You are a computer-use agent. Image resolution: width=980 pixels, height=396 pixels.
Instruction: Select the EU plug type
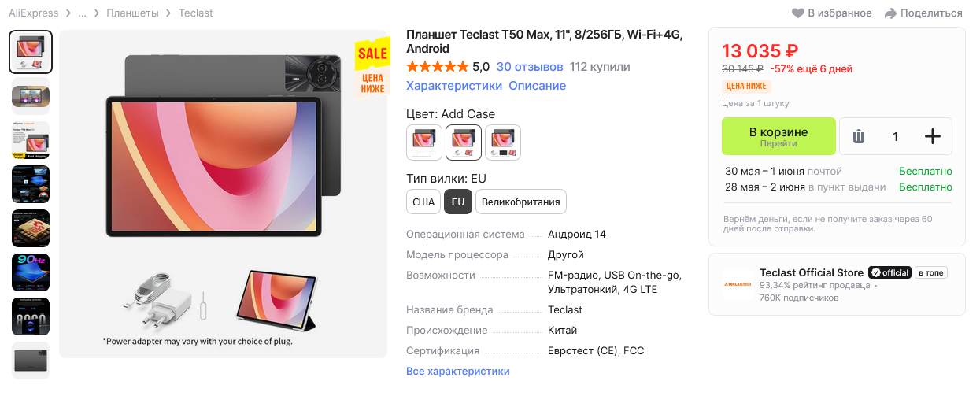click(458, 202)
